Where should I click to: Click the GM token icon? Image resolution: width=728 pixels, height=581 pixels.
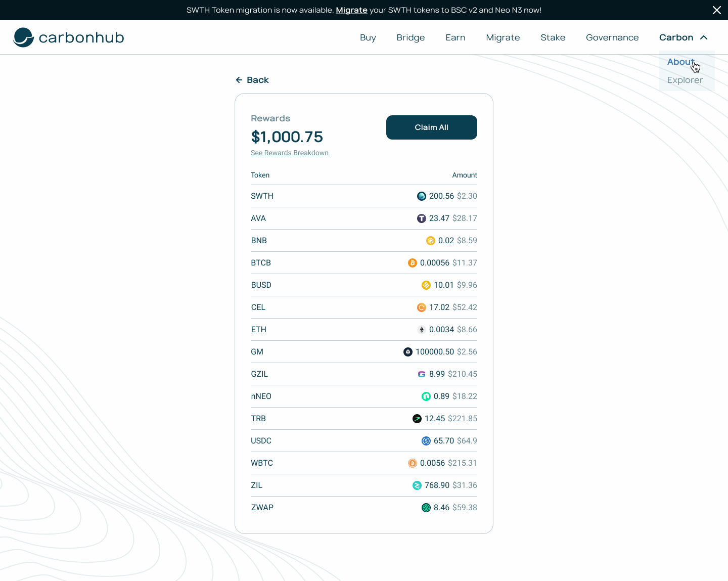[408, 352]
